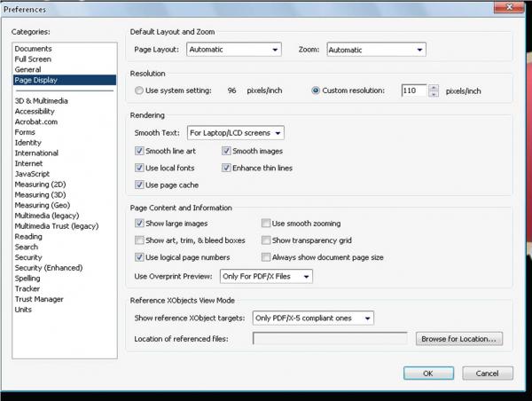Screen dimensions: 532x401
Task: Select the Reading category
Action: 28,236
